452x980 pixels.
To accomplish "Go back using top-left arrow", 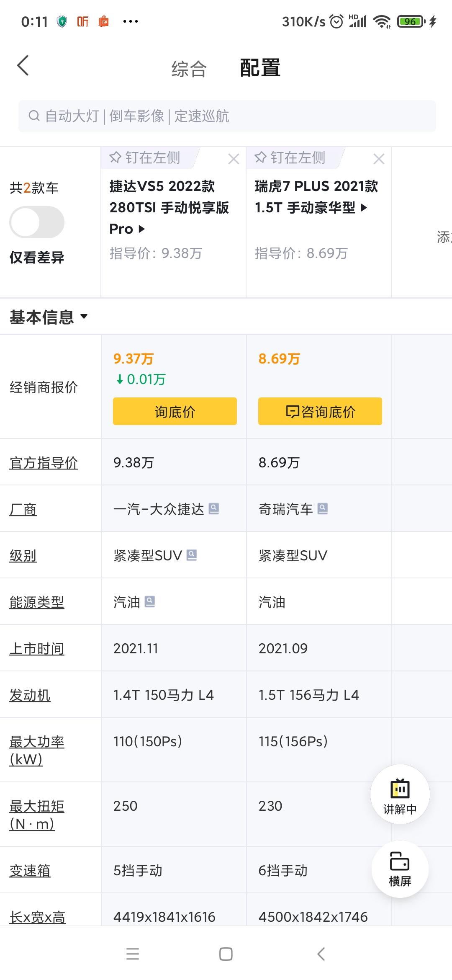I will tap(23, 66).
